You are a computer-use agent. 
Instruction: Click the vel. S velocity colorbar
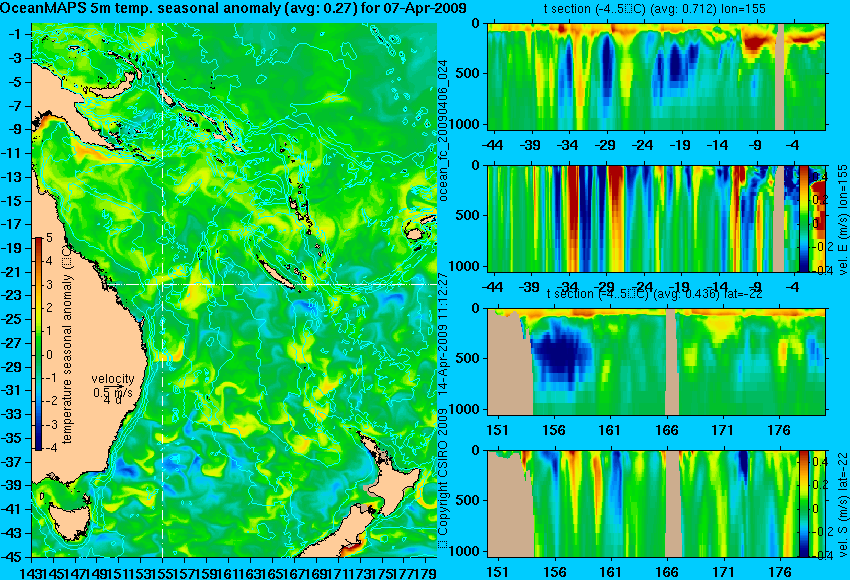tap(804, 504)
